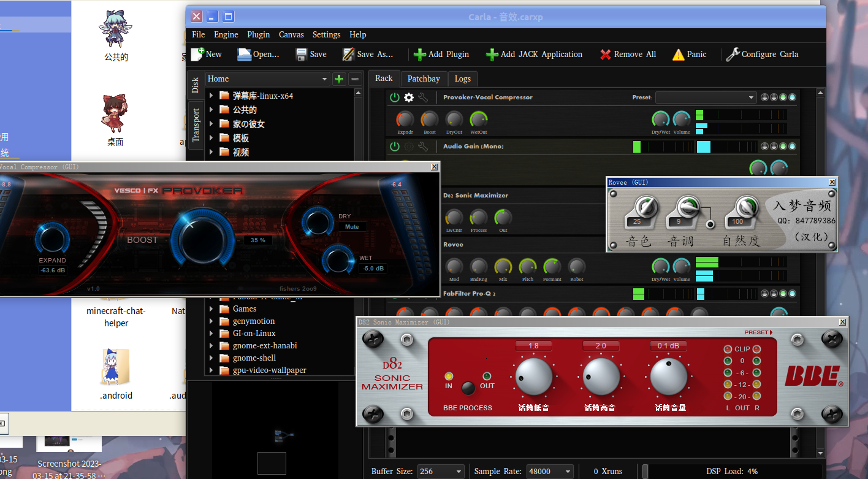Click FabFilter Pro-Q 2 cyan LED indicator
The width and height of the screenshot is (868, 479).
click(x=793, y=294)
